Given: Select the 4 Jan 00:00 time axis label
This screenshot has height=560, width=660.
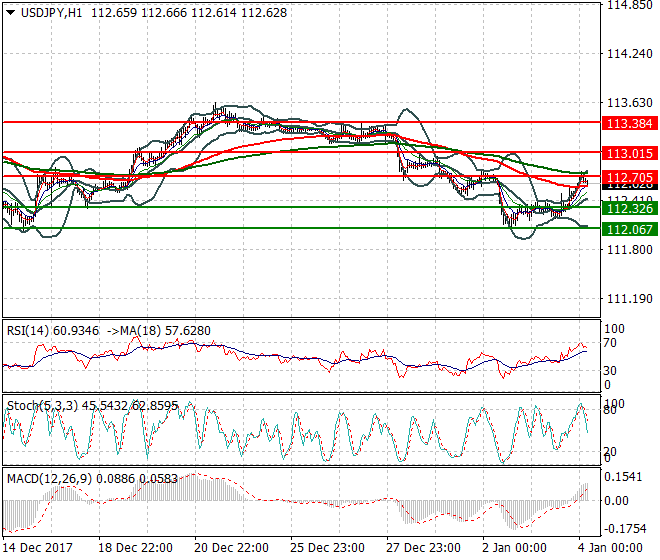Looking at the screenshot, I should 610,548.
